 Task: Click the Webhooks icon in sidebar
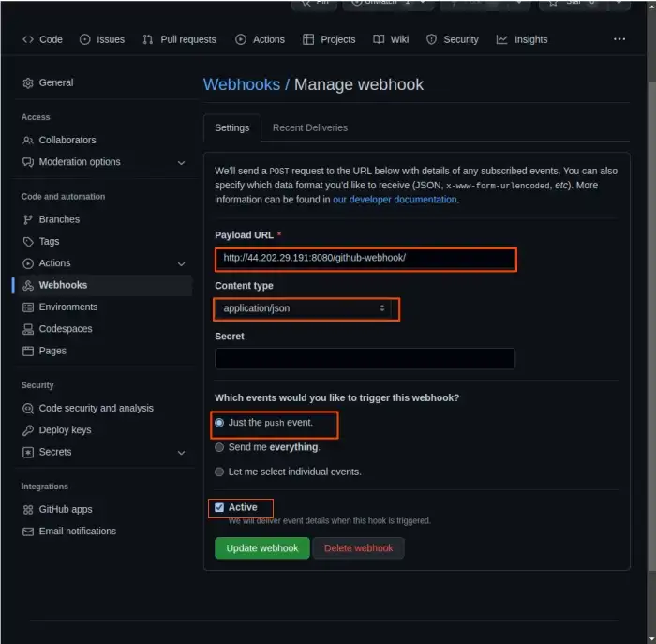click(28, 285)
